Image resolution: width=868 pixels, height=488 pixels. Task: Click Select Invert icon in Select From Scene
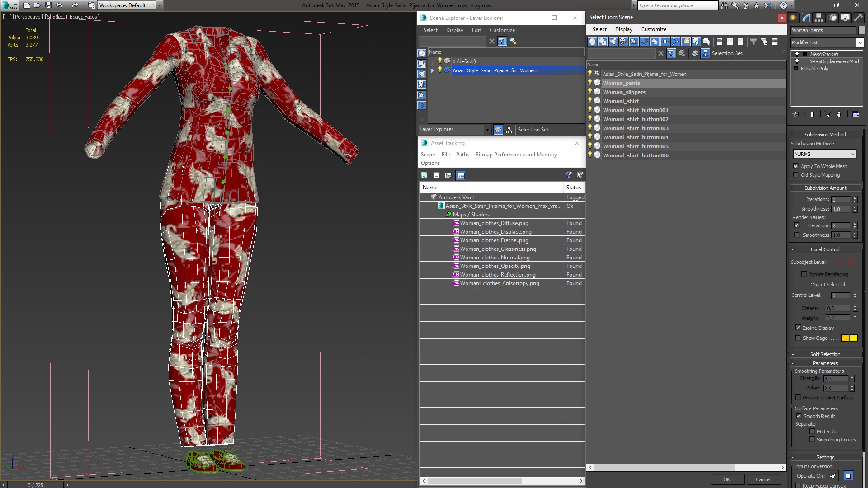tap(741, 42)
